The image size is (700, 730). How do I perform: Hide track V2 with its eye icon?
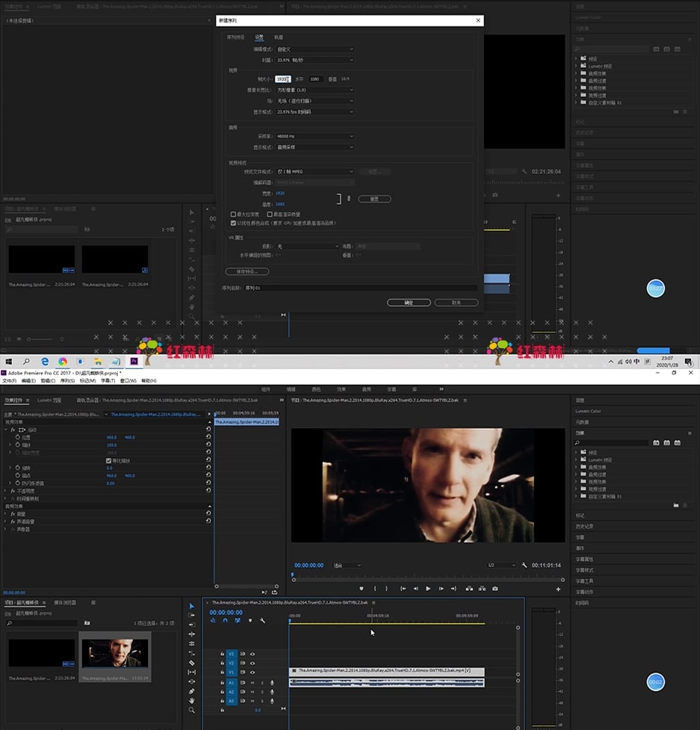(x=253, y=663)
